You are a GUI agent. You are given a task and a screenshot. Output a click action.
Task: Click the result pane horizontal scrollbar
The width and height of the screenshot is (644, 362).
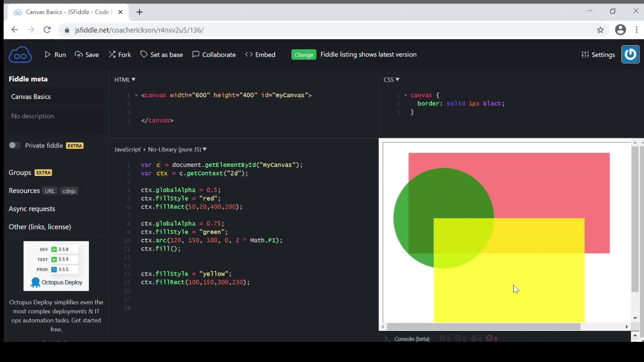coord(484,327)
